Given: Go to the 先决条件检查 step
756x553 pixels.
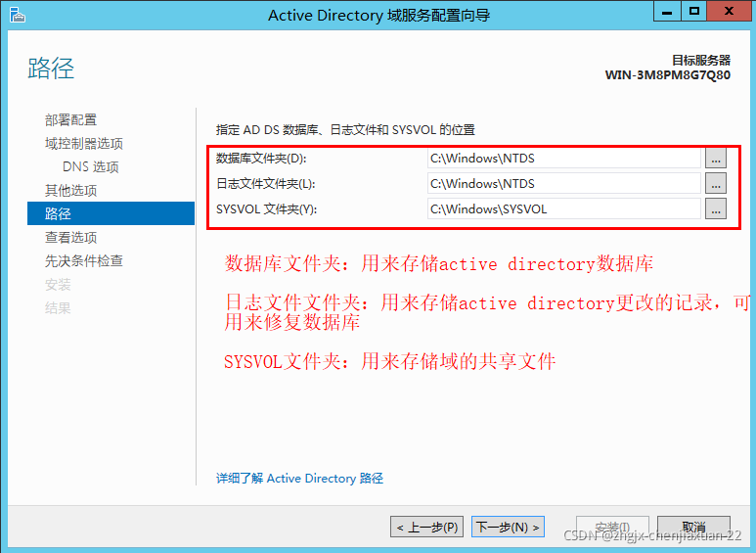Looking at the screenshot, I should [x=84, y=261].
